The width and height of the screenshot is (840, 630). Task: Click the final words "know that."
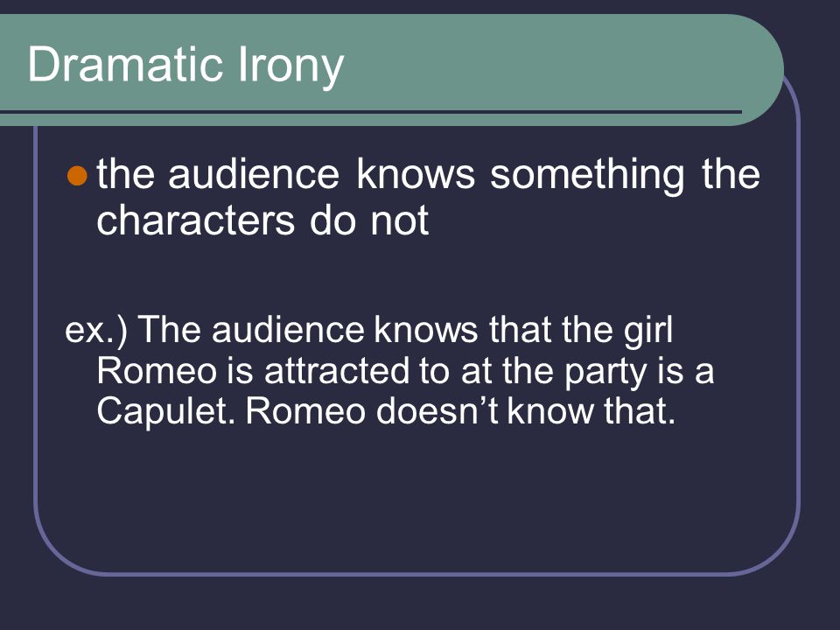(591, 412)
